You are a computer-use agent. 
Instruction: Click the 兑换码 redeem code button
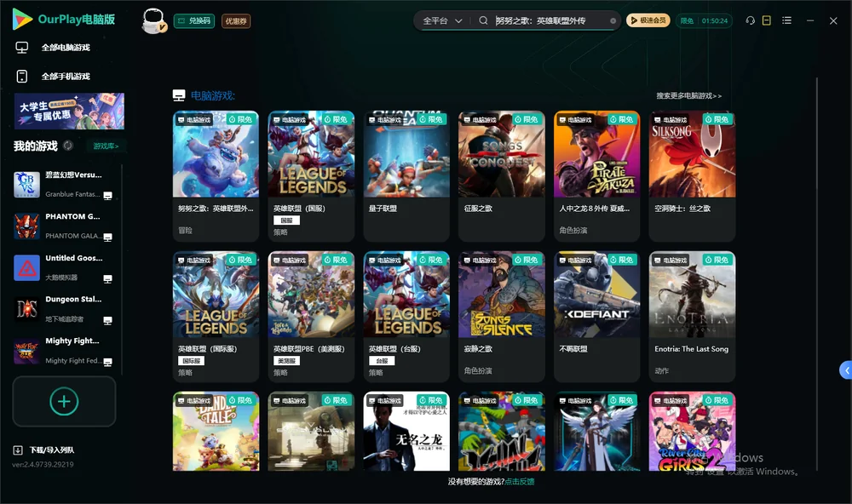pos(194,20)
